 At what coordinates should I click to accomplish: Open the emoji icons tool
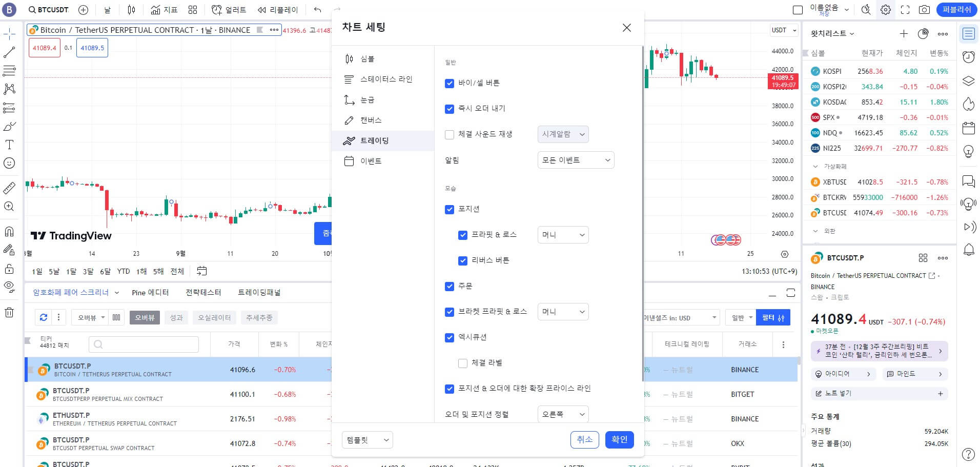9,163
